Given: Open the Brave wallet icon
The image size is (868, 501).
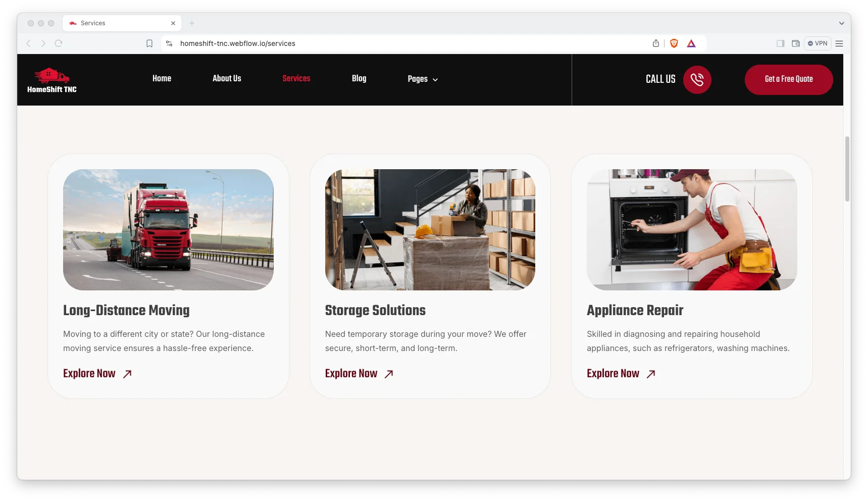Looking at the screenshot, I should [795, 43].
